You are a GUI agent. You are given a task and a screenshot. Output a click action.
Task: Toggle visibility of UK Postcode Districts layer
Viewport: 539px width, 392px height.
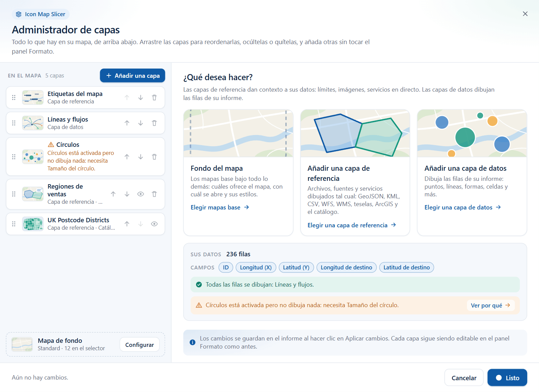pos(154,224)
